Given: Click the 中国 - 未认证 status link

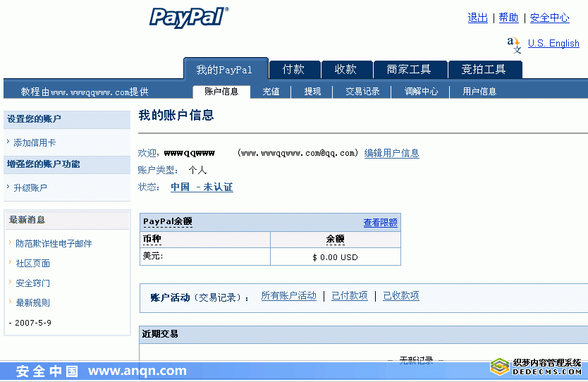Looking at the screenshot, I should click(x=202, y=187).
